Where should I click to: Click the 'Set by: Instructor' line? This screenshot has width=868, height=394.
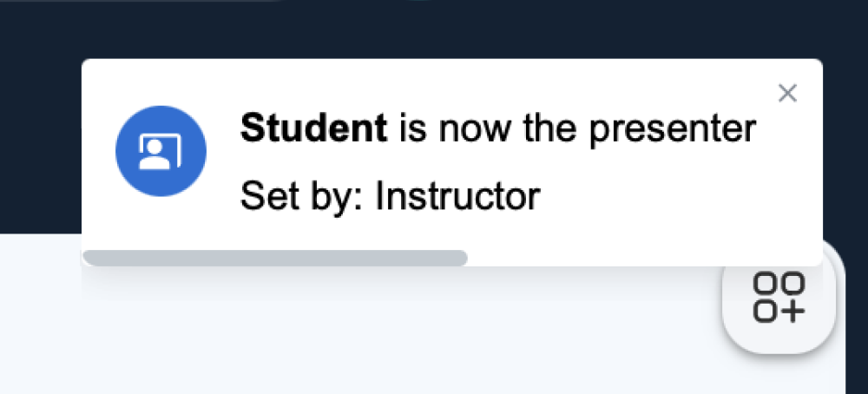(391, 196)
